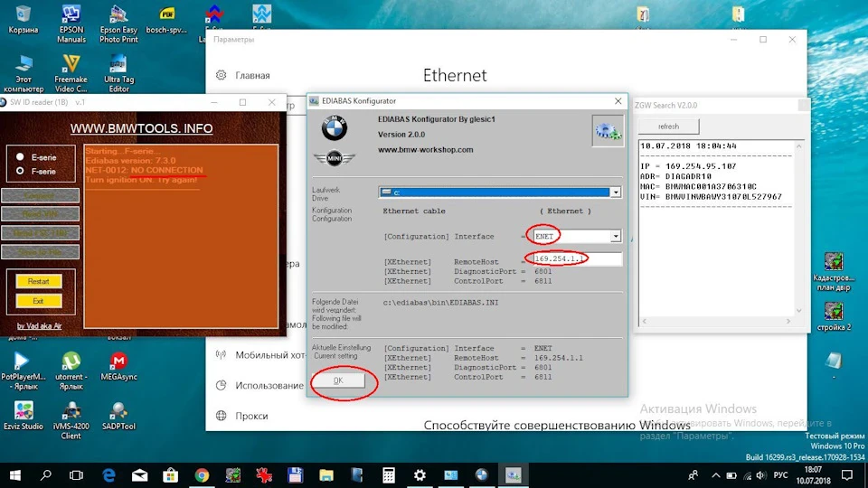Open Ultra Tag Editor desktop icon
Screen dimensions: 868x488
(x=118, y=73)
